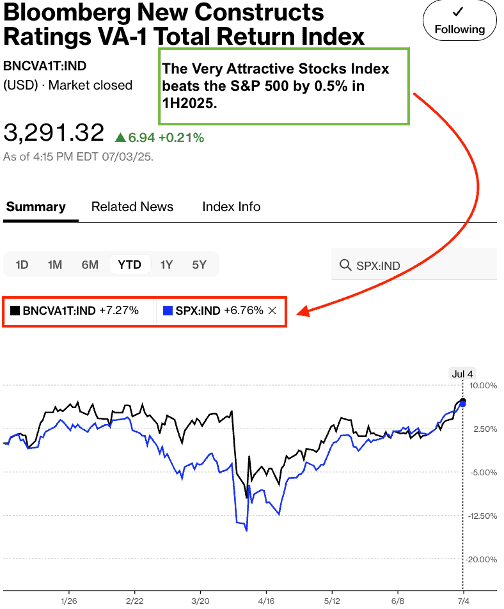The image size is (504, 609).
Task: Open the Summary tab
Action: (36, 207)
